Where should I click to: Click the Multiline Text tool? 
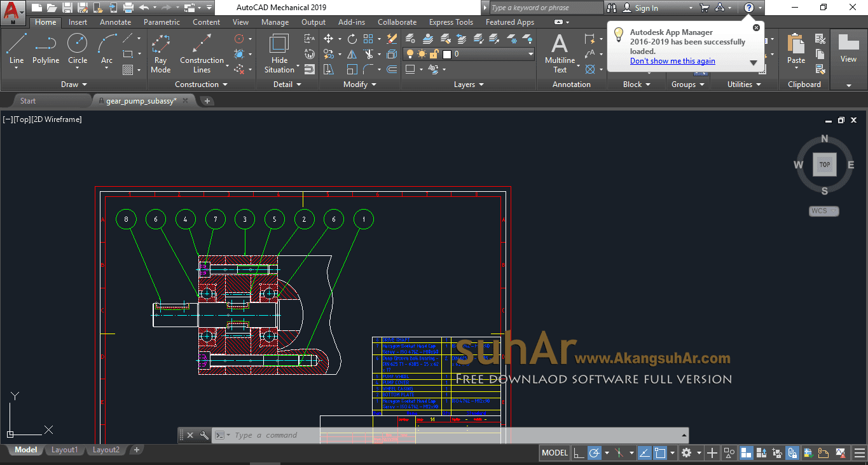tap(560, 53)
